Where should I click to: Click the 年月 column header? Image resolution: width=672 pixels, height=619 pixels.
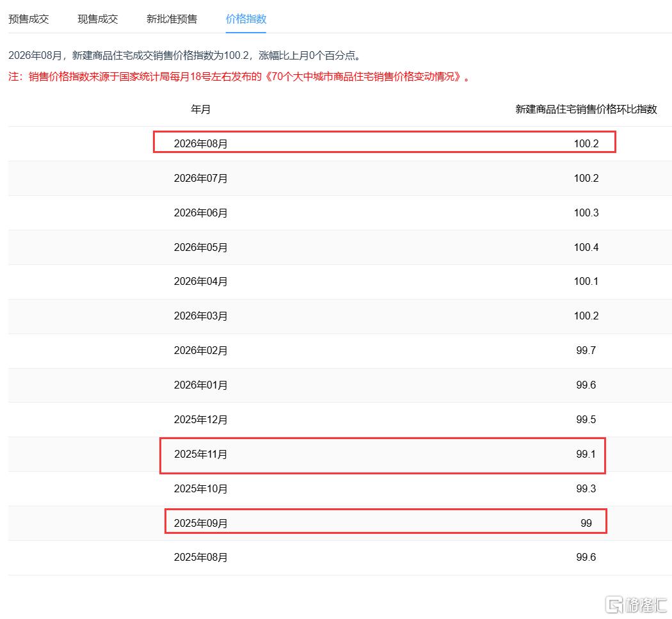tap(200, 109)
